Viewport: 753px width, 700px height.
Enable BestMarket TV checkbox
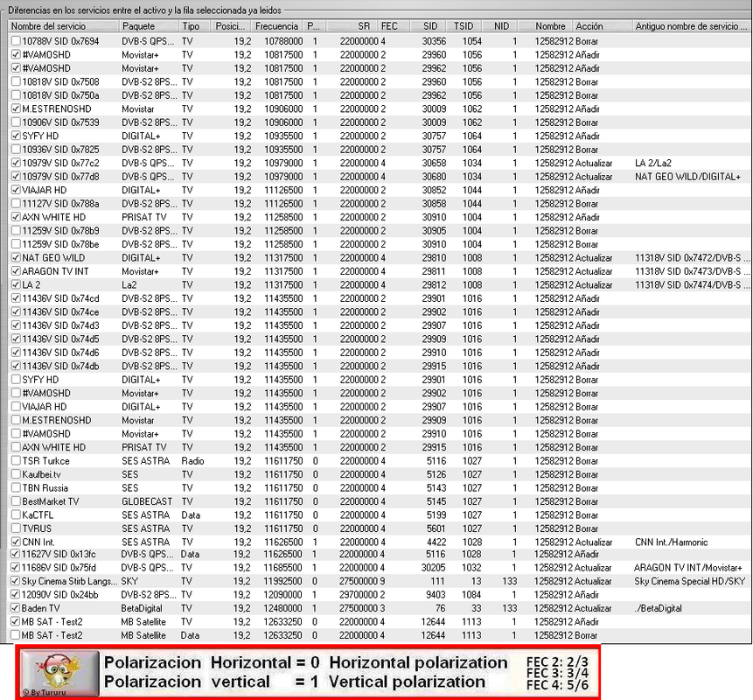click(x=16, y=501)
